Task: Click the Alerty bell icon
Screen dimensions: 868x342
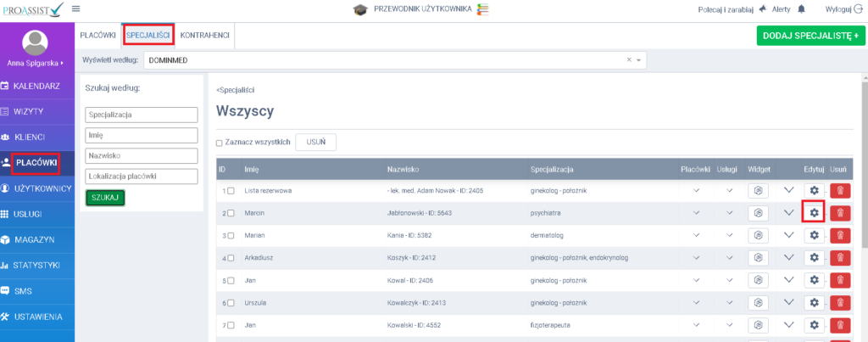Action: [x=800, y=8]
